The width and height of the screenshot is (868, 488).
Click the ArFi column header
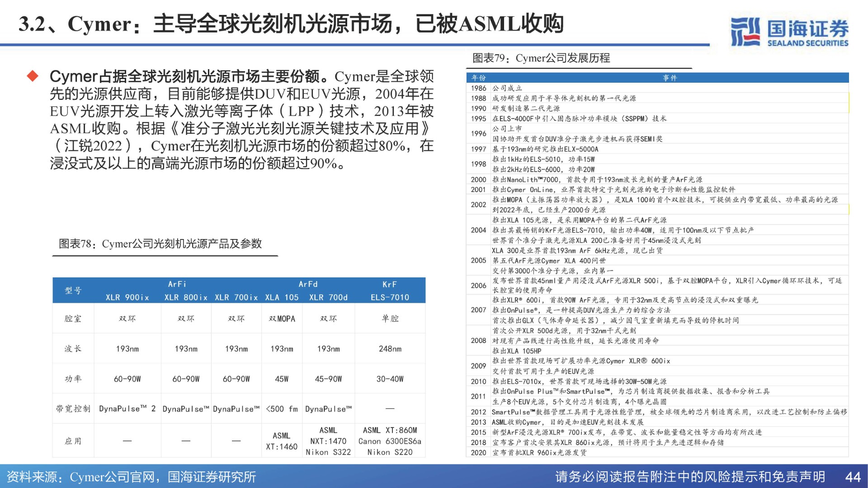click(x=177, y=284)
